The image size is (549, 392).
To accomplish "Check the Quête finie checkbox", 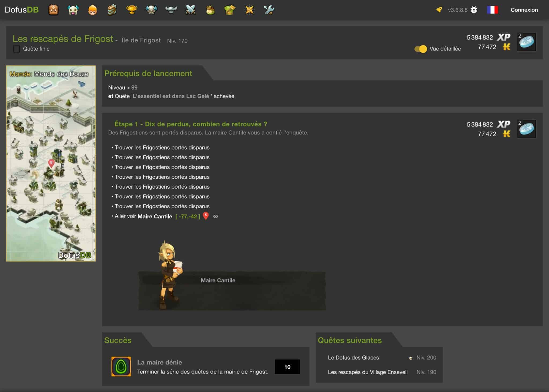I will coord(16,49).
